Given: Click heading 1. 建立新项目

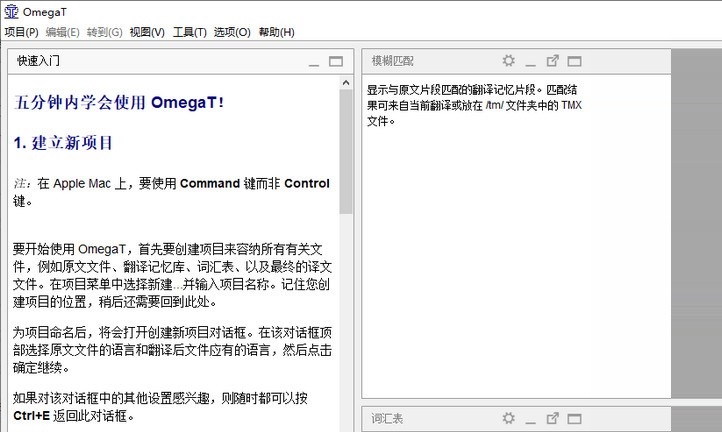Looking at the screenshot, I should click(x=63, y=143).
